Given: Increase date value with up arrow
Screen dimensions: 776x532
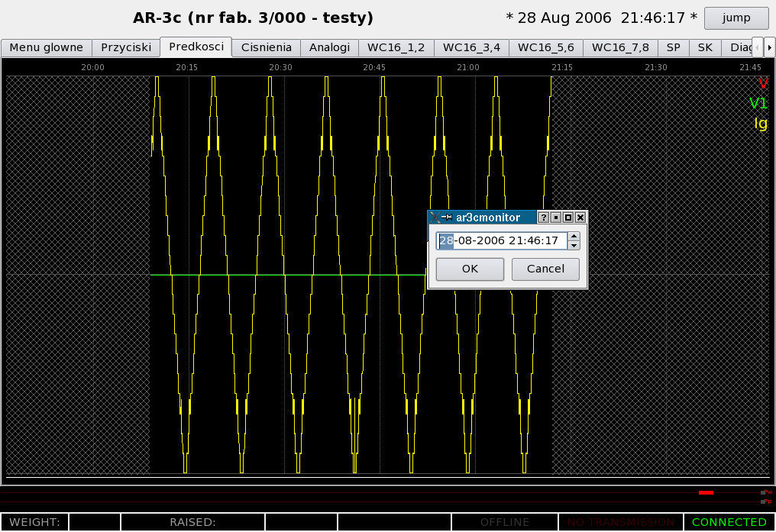Looking at the screenshot, I should point(574,237).
